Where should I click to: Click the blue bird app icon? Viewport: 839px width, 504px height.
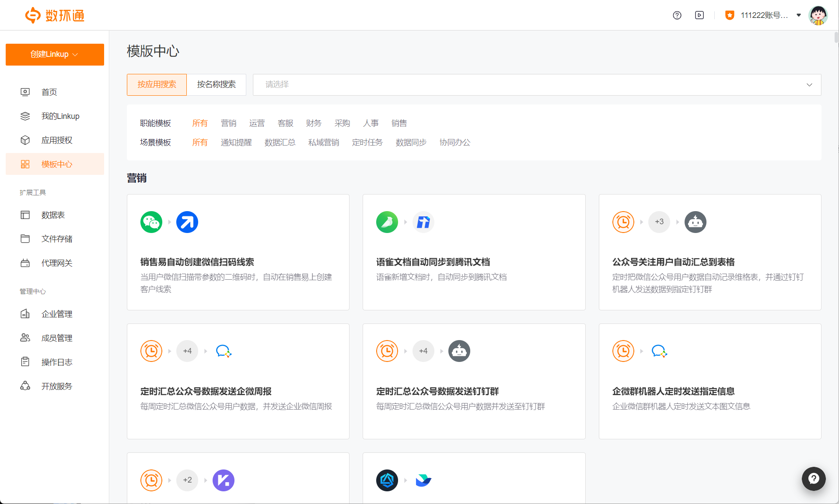[423, 480]
